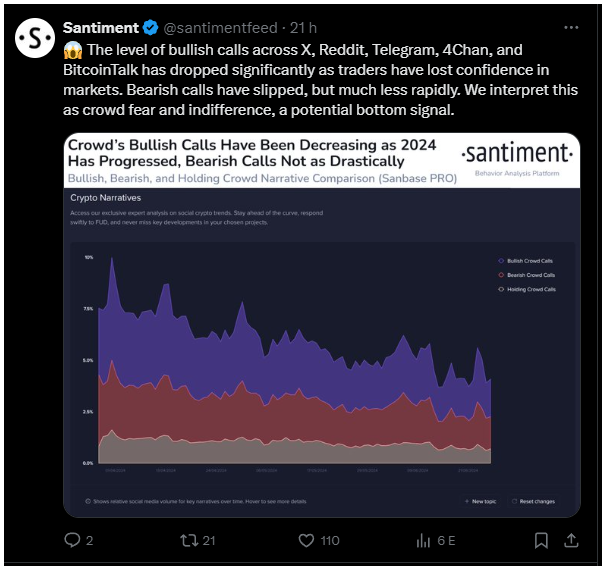Toggle Bearish Crowd Calls legend entry
The image size is (606, 570).
pyautogui.click(x=527, y=275)
